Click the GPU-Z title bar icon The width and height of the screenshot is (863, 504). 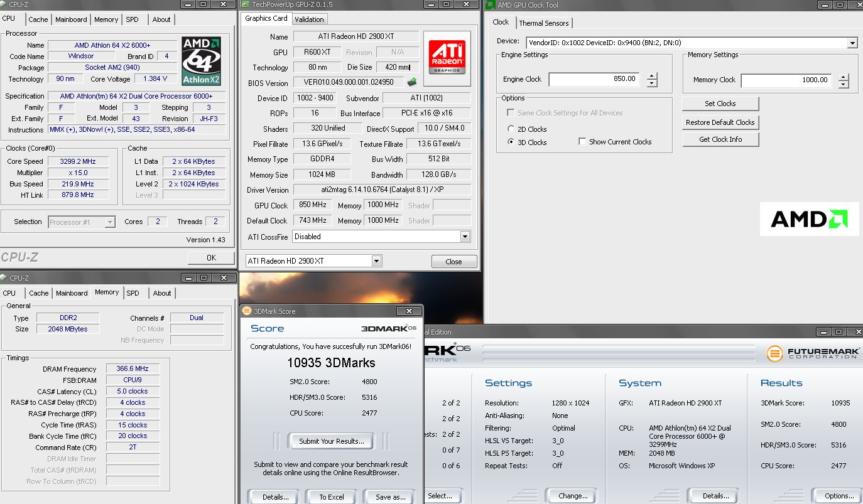(246, 4)
